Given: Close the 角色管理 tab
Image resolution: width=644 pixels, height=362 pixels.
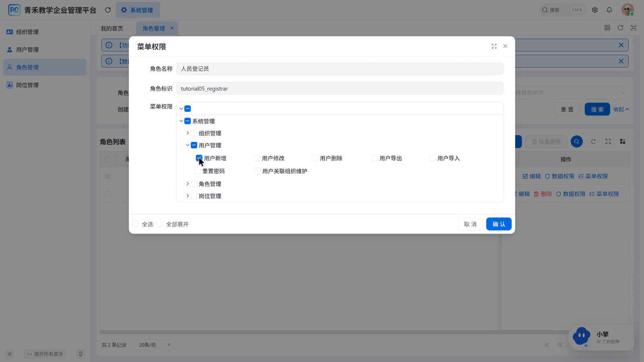Looking at the screenshot, I should pos(172,28).
